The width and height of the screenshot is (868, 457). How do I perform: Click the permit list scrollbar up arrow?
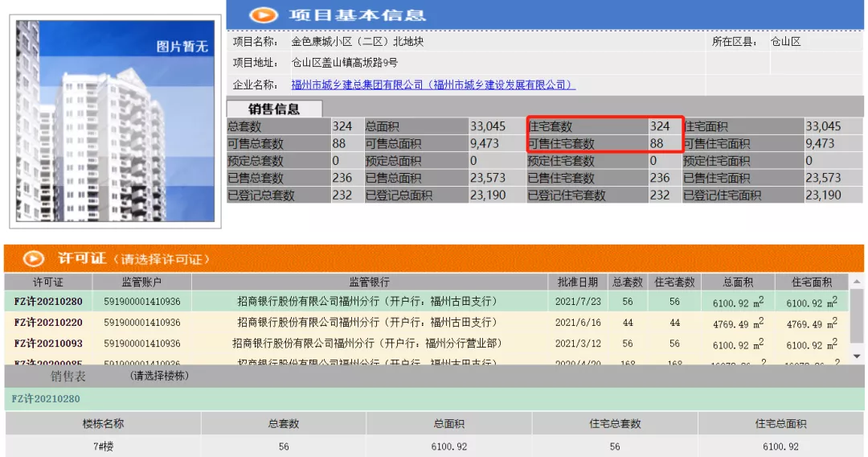(857, 282)
